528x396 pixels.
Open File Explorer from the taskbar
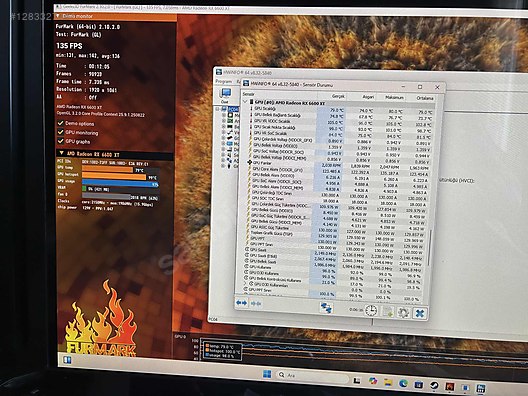pos(388,382)
